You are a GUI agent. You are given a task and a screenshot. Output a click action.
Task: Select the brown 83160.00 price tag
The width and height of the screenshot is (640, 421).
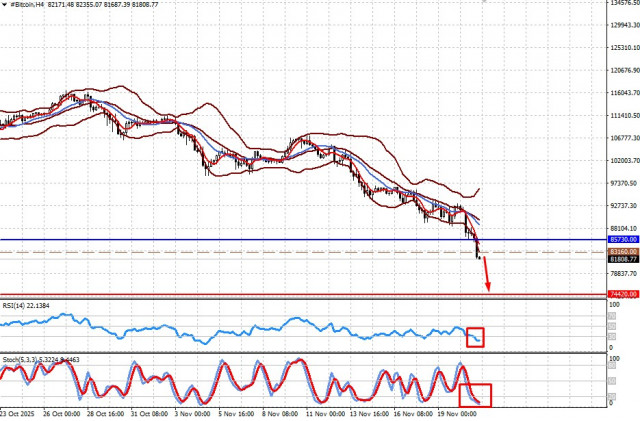coord(623,252)
